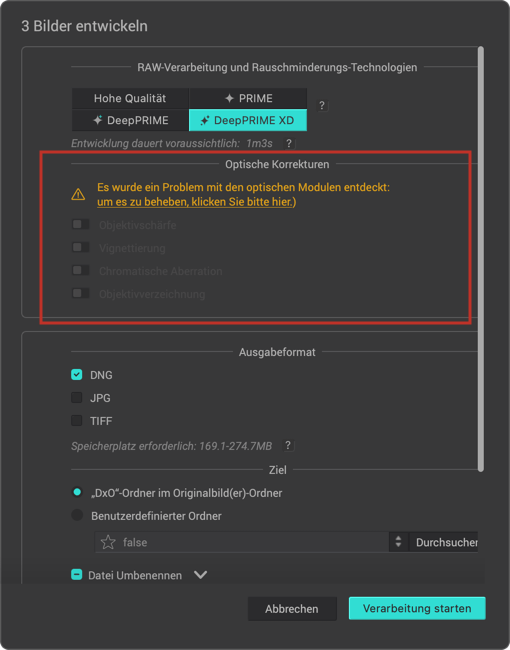Viewport: 510px width, 650px height.
Task: Click the sparkle icon on the PRIME option
Action: point(229,98)
